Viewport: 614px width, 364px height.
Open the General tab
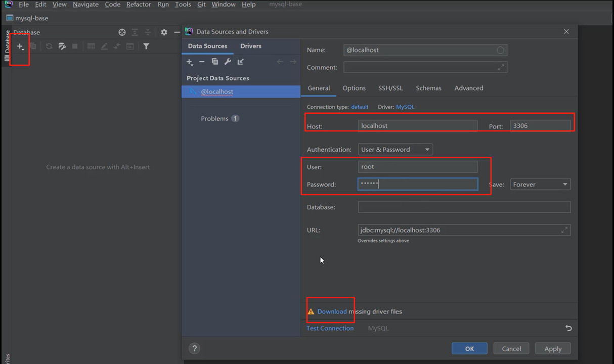[x=319, y=88]
